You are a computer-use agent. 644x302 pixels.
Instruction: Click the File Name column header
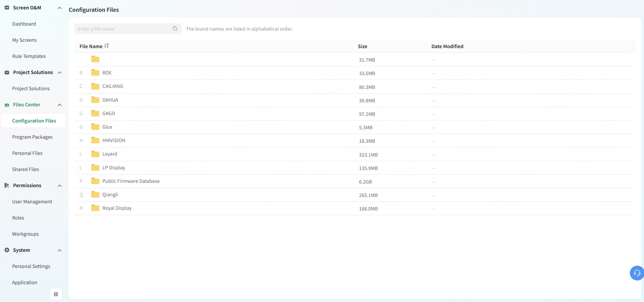click(91, 46)
